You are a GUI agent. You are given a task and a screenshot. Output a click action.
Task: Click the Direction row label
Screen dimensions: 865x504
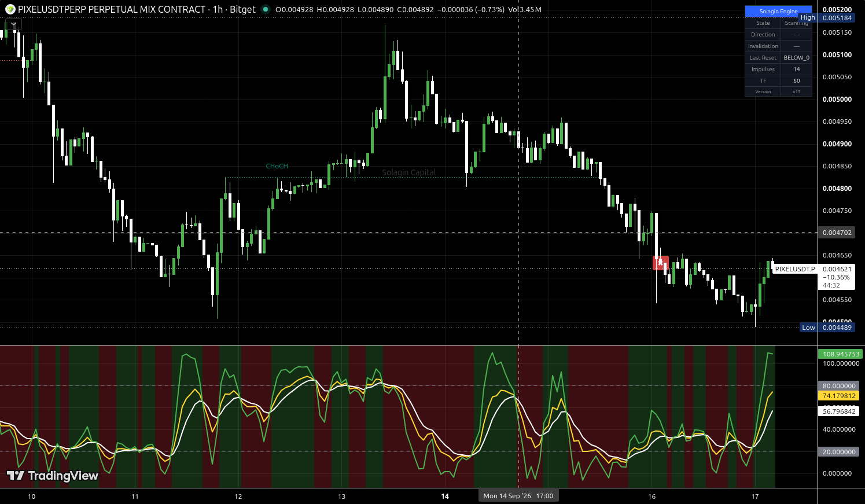point(763,35)
